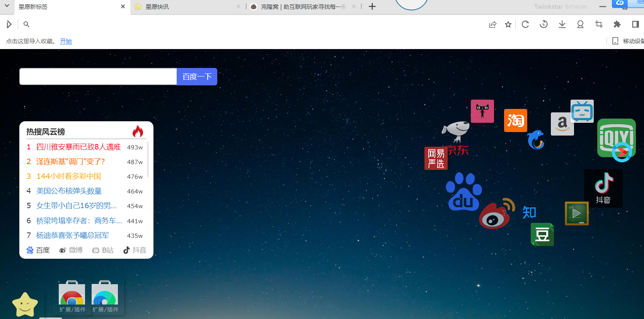Click the hot search flame icon

click(x=138, y=131)
